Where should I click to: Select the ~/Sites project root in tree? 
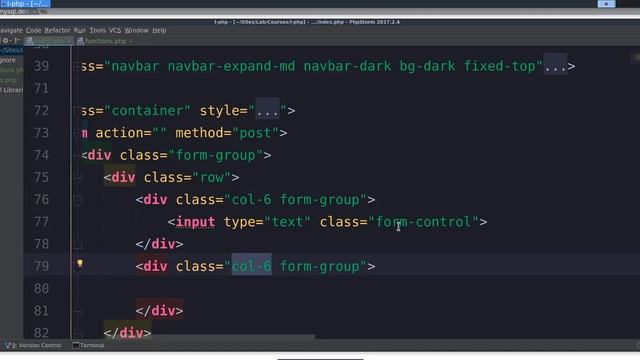coord(12,50)
